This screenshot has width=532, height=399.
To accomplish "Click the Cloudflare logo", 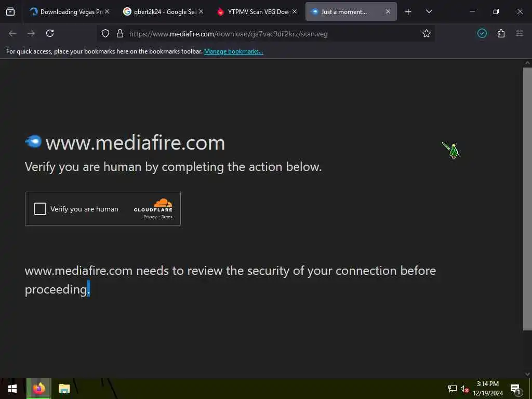I will point(153,205).
